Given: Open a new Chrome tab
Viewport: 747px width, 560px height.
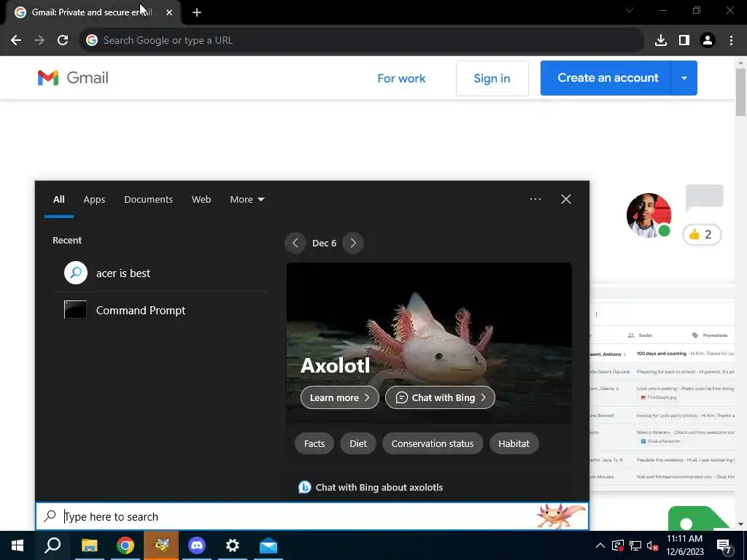Looking at the screenshot, I should [x=197, y=12].
